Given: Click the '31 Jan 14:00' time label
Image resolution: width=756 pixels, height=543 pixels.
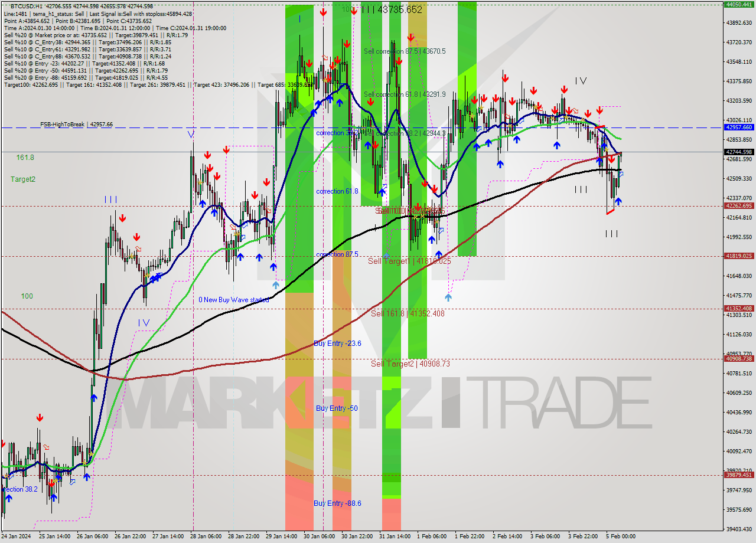Looking at the screenshot, I should pos(395,537).
